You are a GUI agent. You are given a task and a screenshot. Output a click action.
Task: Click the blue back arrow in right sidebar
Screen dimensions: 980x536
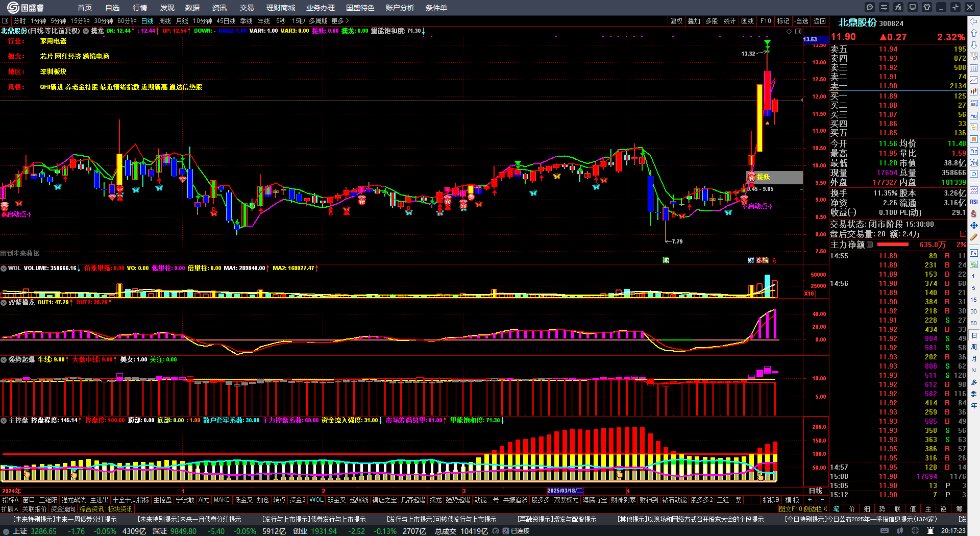pyautogui.click(x=974, y=21)
